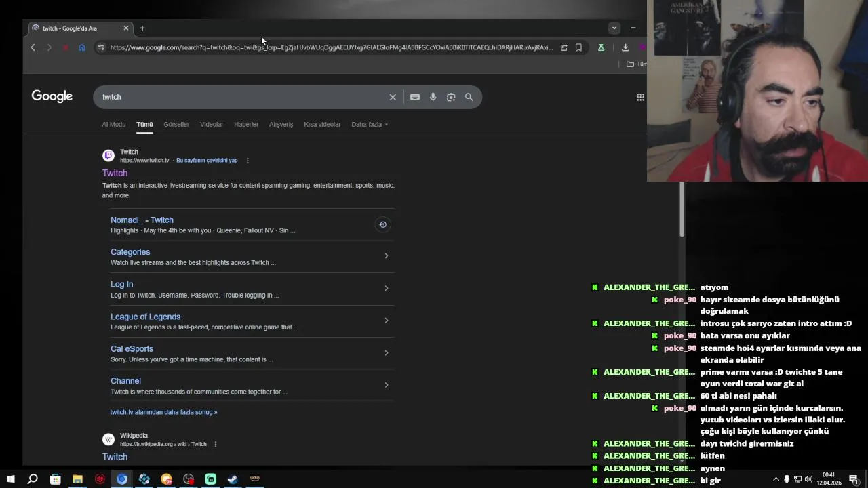Open the on-screen keyboard input tool

click(x=415, y=97)
